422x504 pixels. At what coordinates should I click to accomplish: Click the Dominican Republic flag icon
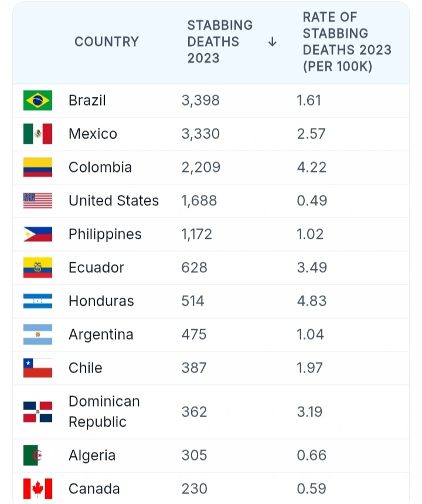click(x=38, y=411)
